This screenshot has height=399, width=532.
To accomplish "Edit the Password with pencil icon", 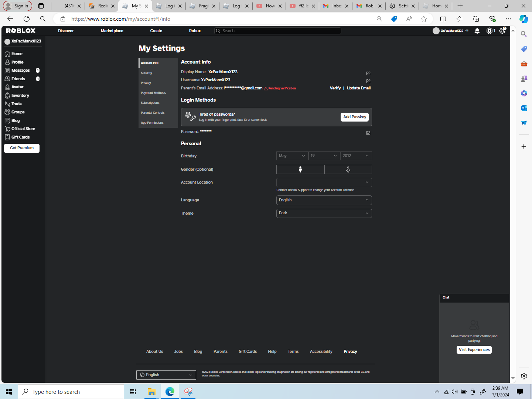I will tap(368, 133).
